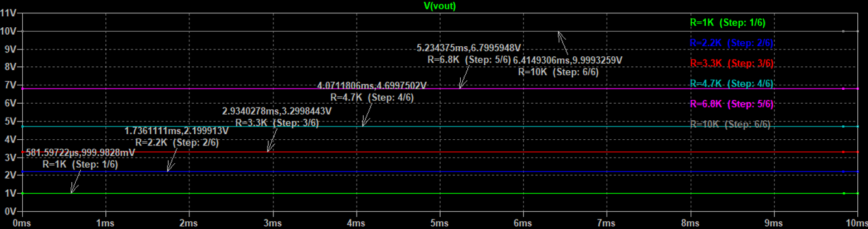The height and width of the screenshot is (229, 868).
Task: Click the 5ms label on time axis
Action: pos(439,223)
